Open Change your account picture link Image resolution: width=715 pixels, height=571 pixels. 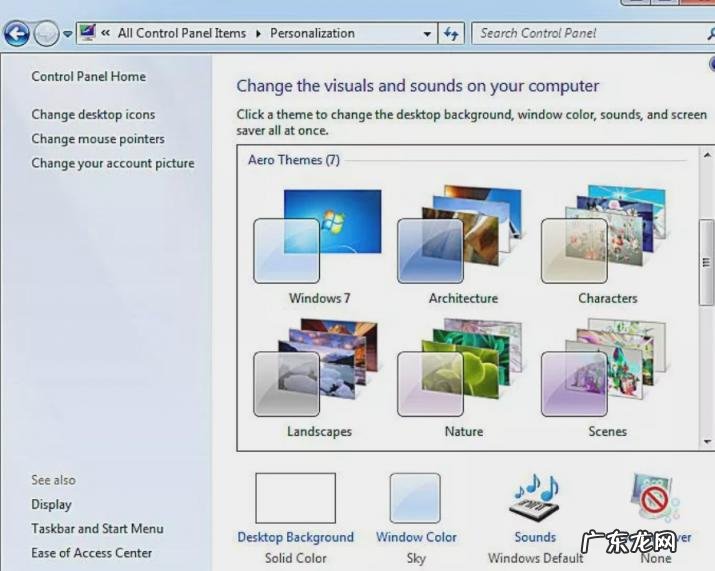[113, 163]
